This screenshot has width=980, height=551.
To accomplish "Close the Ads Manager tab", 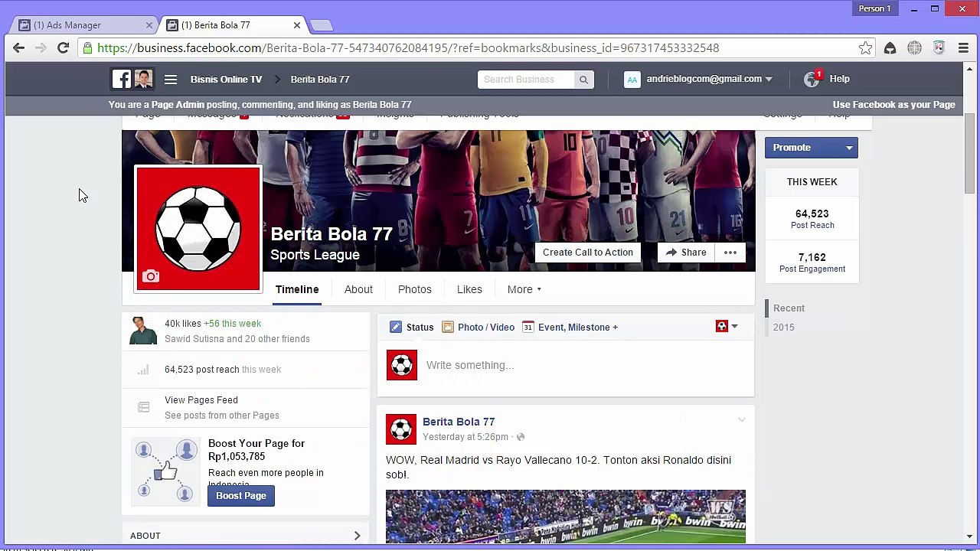I will [149, 25].
